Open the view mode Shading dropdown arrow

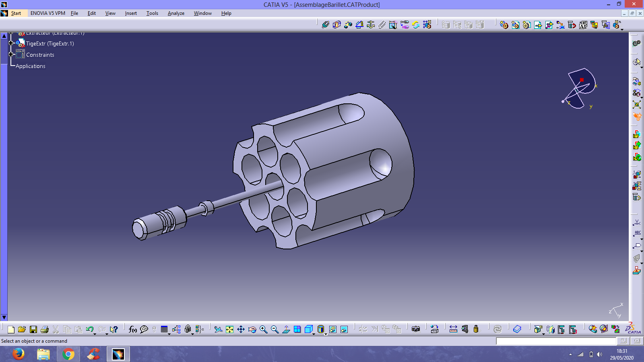(x=326, y=334)
